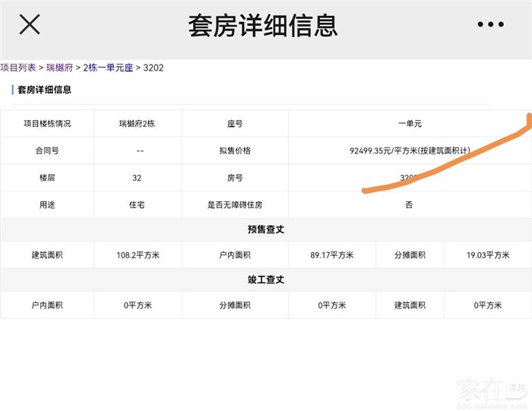This screenshot has width=532, height=411.
Task: Open the 瑞樾府 breadcrumb link
Action: coord(59,68)
